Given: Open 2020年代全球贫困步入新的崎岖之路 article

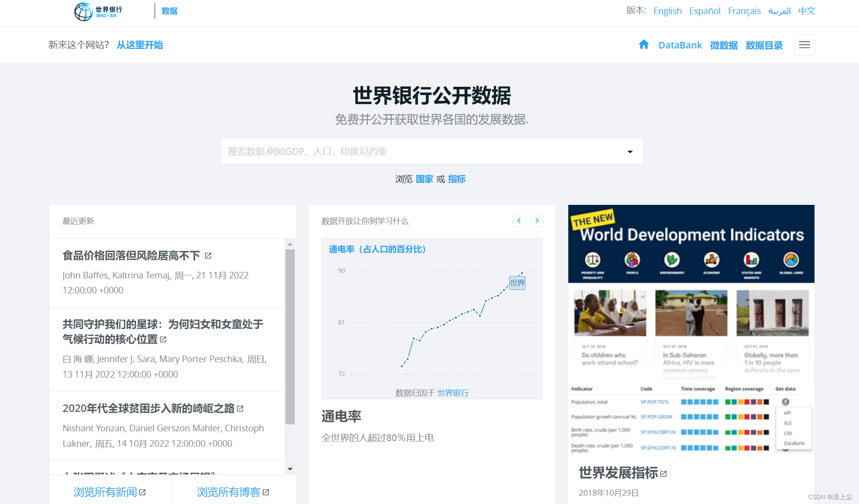Looking at the screenshot, I should [148, 408].
